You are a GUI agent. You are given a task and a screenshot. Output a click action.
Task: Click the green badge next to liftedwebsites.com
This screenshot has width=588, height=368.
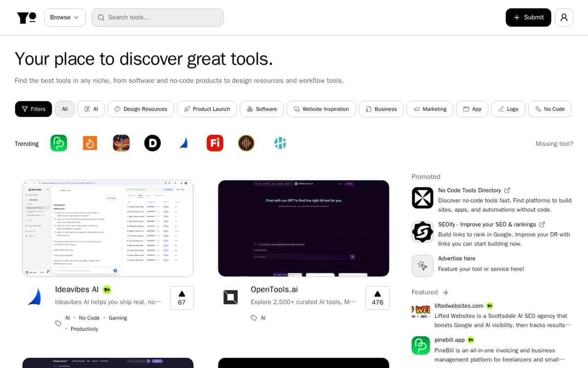coord(490,306)
